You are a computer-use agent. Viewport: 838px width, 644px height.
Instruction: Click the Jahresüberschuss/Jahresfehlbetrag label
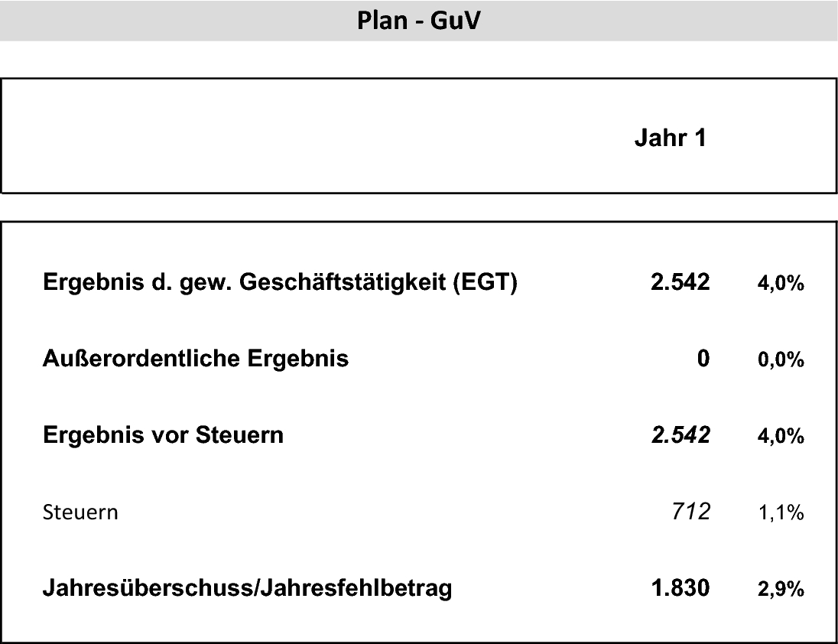[x=248, y=588]
